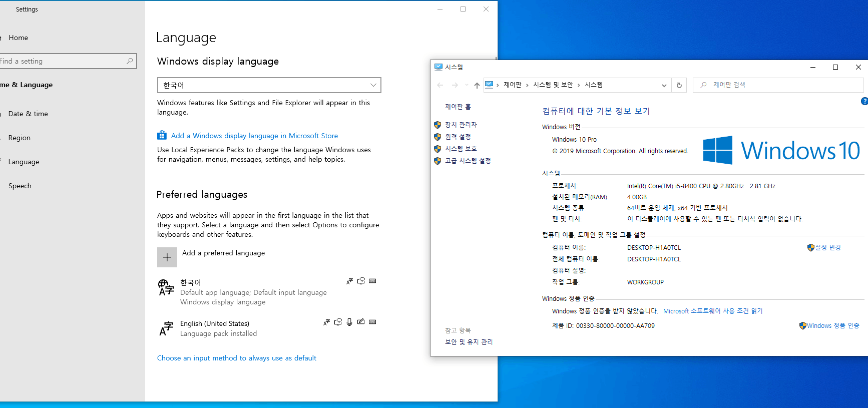
Task: Click the keyboard icon on English row
Action: 372,322
